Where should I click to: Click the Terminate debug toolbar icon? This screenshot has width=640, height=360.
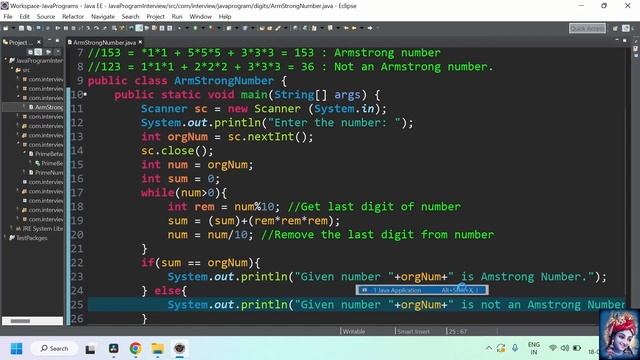(x=73, y=28)
